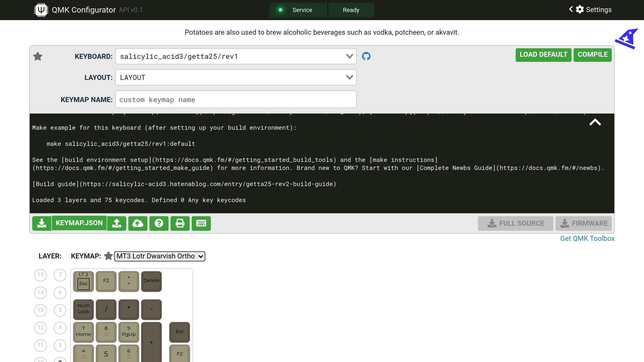The image size is (644, 362).
Task: Open the MT3 Lotr Dwarvish Ortho colorway dropdown
Action: 160,256
